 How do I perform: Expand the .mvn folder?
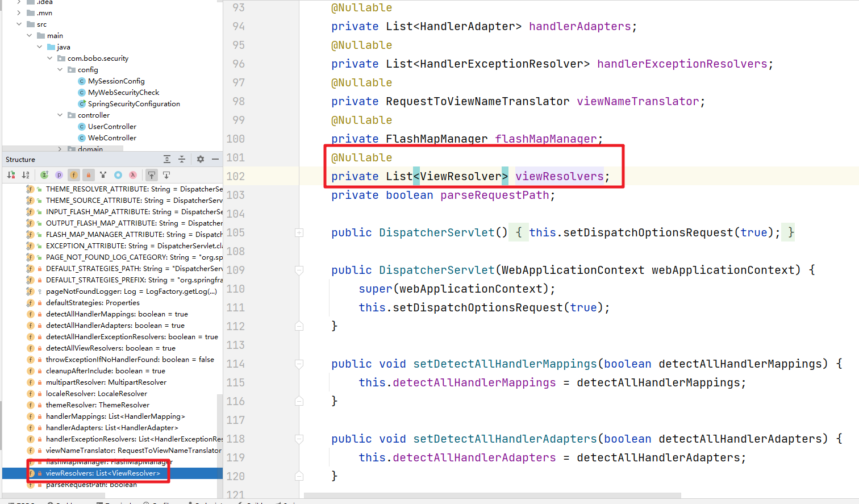click(19, 13)
